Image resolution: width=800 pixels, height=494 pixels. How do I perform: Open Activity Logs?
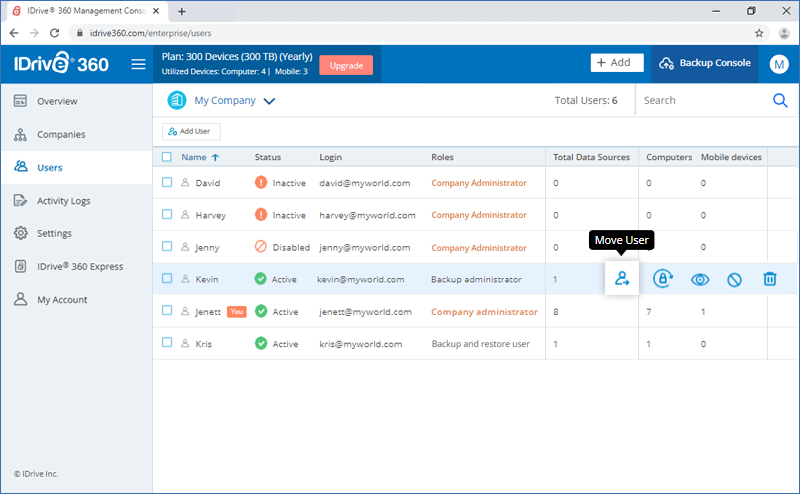coord(77,201)
